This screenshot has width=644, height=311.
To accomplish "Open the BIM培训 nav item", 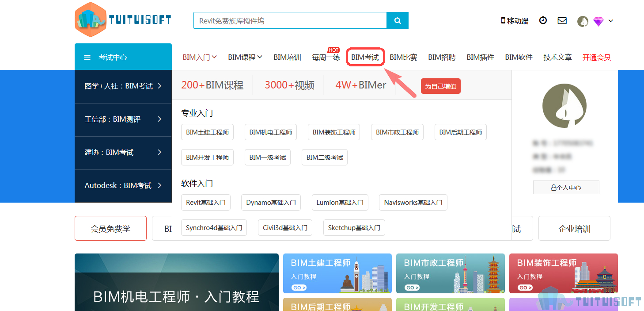I will (x=287, y=57).
